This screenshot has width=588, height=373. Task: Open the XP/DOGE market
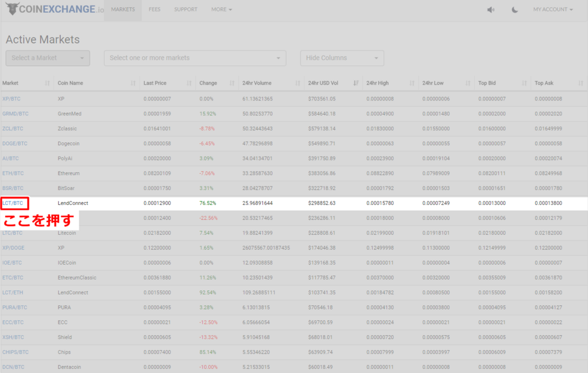coord(13,248)
